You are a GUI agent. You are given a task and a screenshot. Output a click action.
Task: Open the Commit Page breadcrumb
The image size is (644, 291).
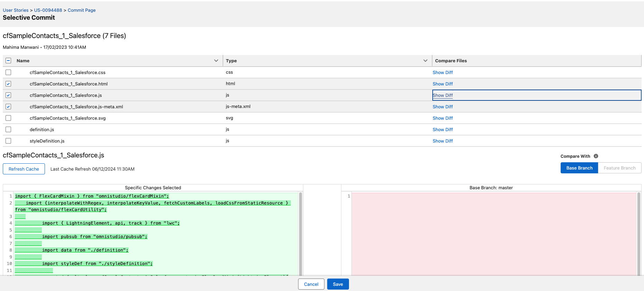82,10
